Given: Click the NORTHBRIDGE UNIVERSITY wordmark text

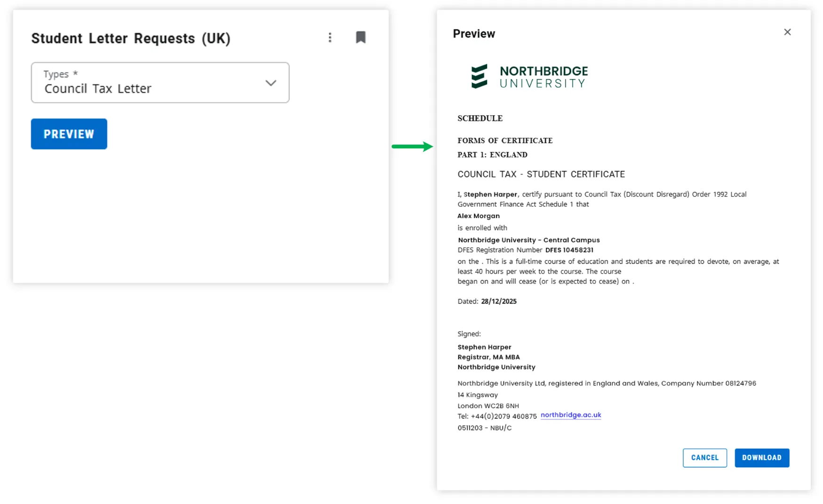Looking at the screenshot, I should [543, 77].
